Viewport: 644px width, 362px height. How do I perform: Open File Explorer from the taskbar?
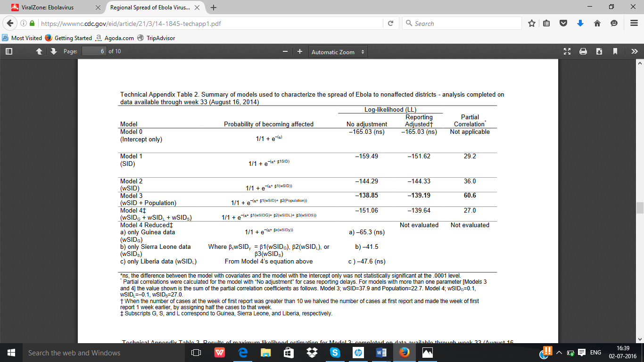tap(266, 353)
